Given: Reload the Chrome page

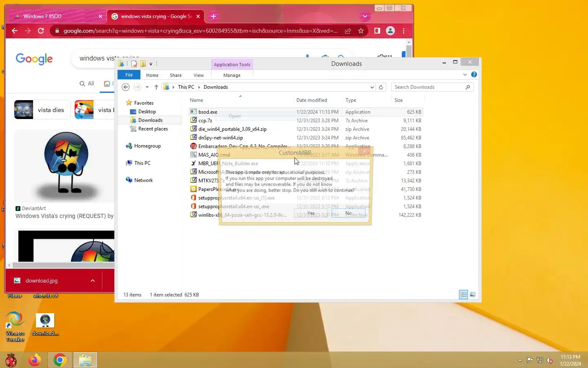Looking at the screenshot, I should [x=41, y=31].
